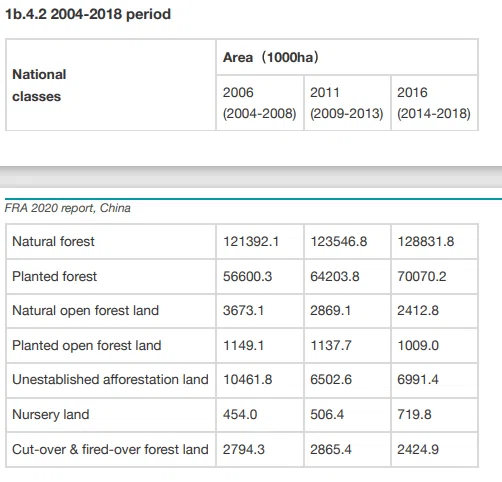502x482 pixels.
Task: Select the 2006 (2004-2008) column header
Action: [x=260, y=103]
